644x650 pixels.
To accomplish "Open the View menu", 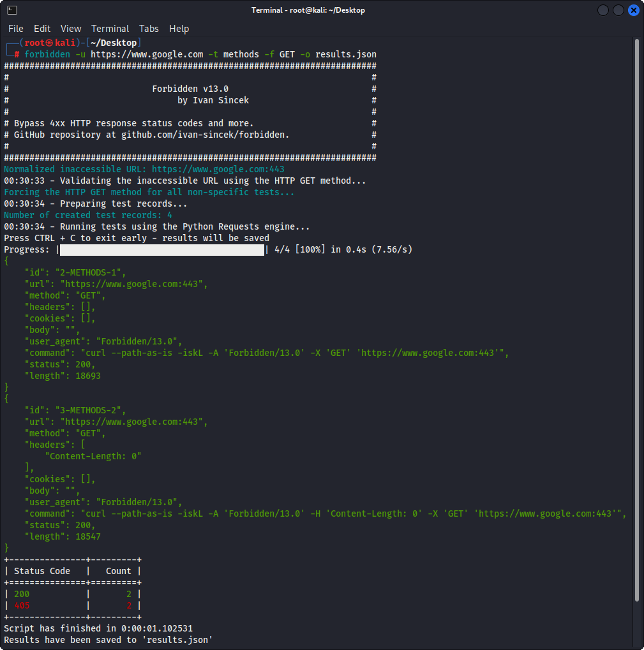I will (71, 29).
